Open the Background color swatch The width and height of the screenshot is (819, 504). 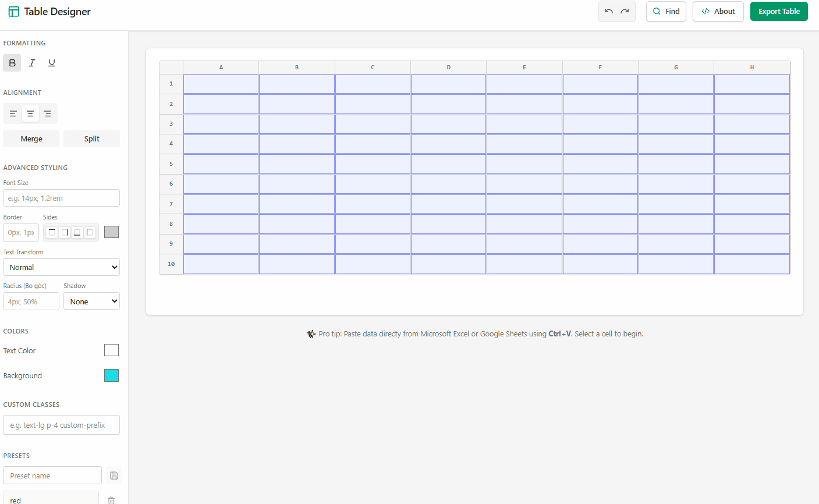[x=112, y=375]
